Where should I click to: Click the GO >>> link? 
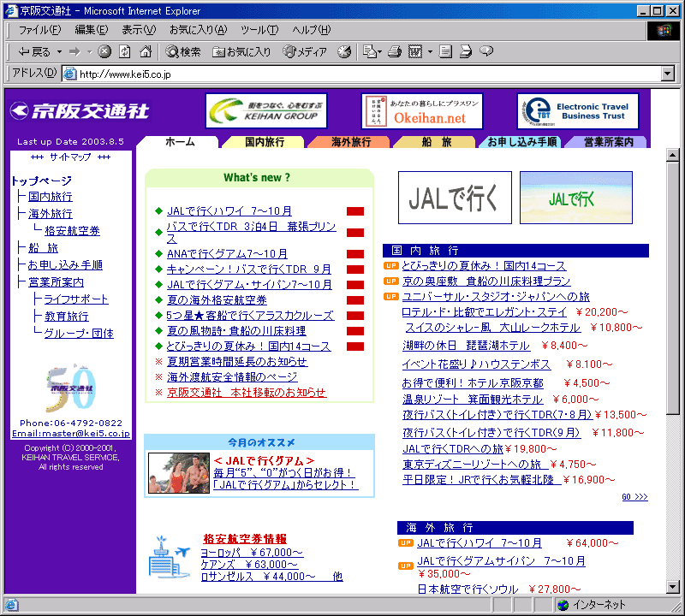point(634,497)
